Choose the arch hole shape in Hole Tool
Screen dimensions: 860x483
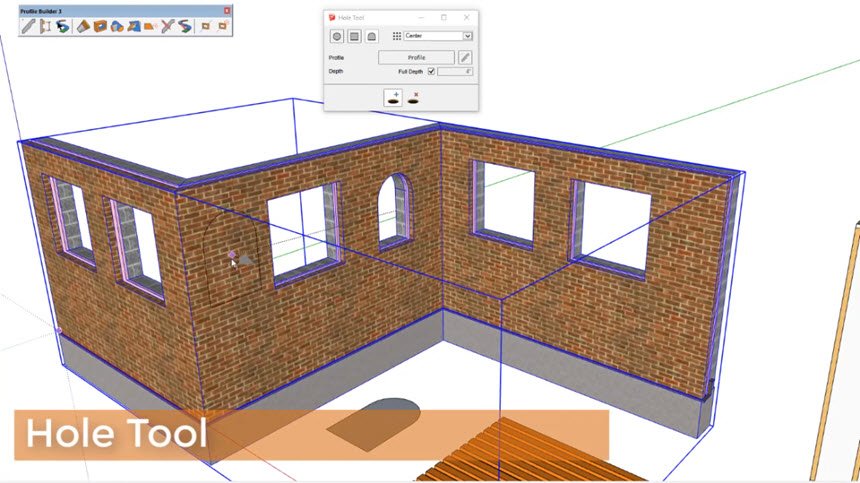point(371,36)
